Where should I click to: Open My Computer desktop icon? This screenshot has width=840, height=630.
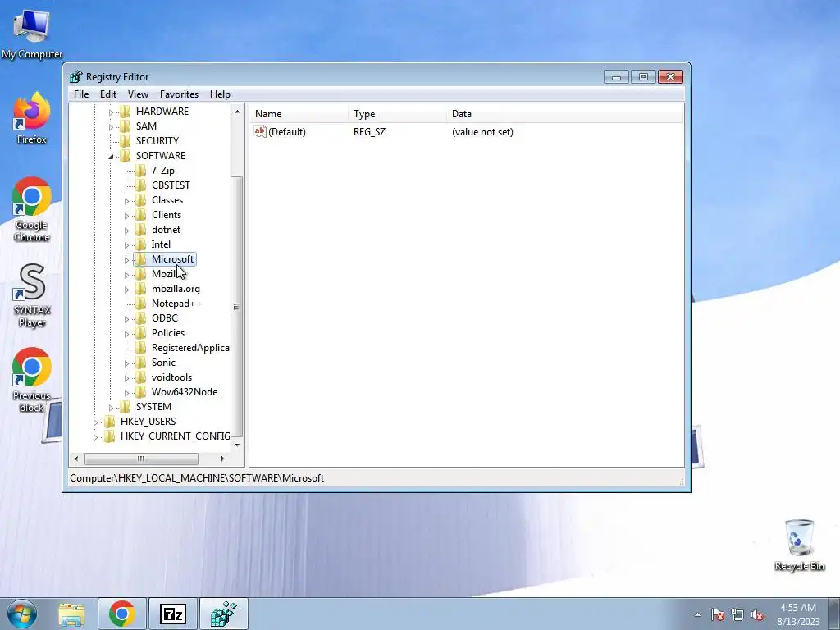click(x=32, y=34)
